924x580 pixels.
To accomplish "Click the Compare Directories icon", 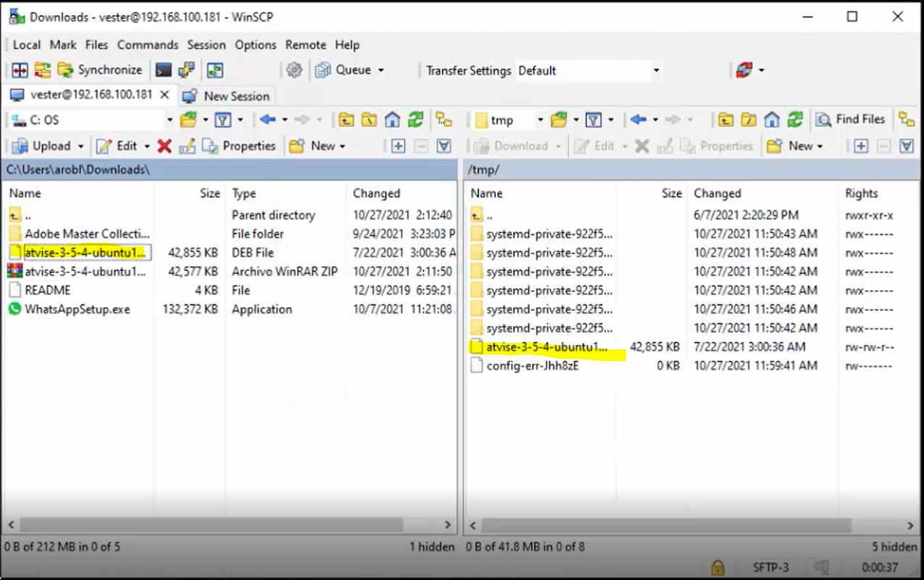I will click(20, 70).
